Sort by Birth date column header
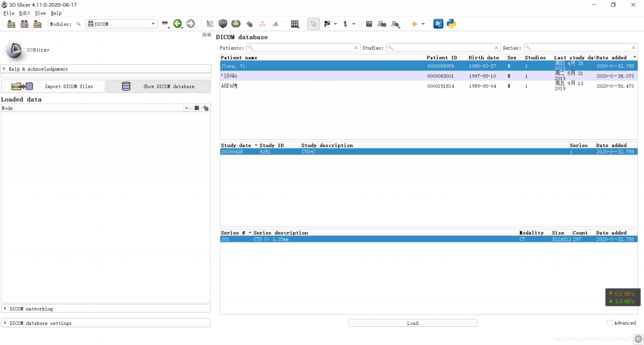 click(x=487, y=57)
